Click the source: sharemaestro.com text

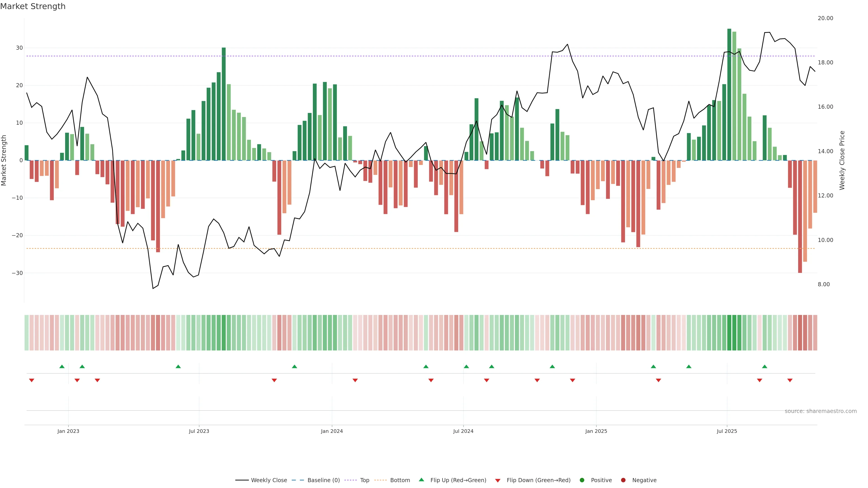coord(821,411)
